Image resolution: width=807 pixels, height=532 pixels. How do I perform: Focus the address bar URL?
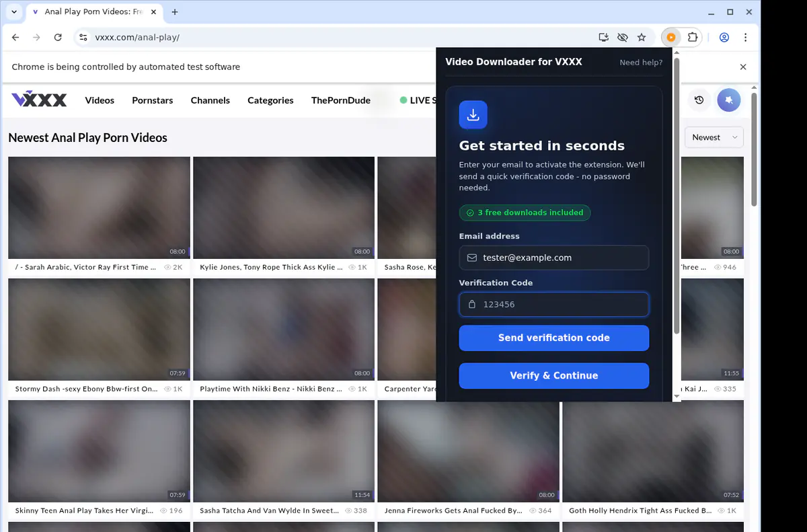[137, 38]
